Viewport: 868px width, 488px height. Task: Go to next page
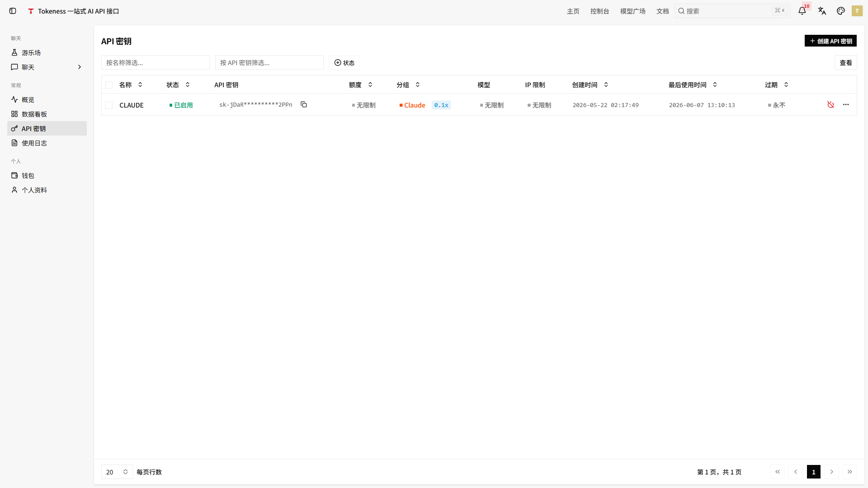pyautogui.click(x=832, y=472)
